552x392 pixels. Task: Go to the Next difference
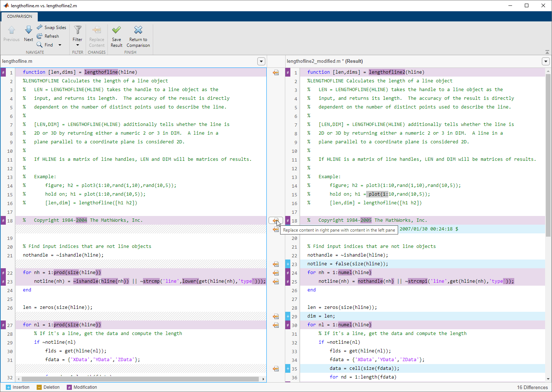[28, 33]
